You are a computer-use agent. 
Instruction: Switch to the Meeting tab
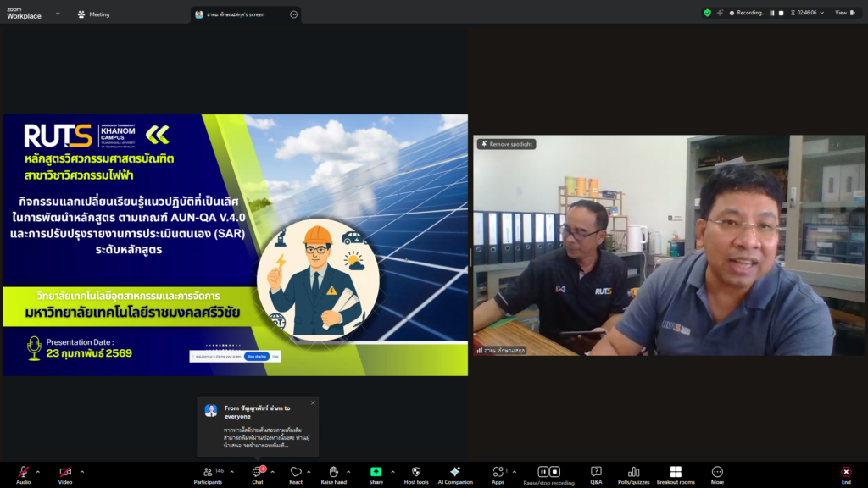pos(94,14)
